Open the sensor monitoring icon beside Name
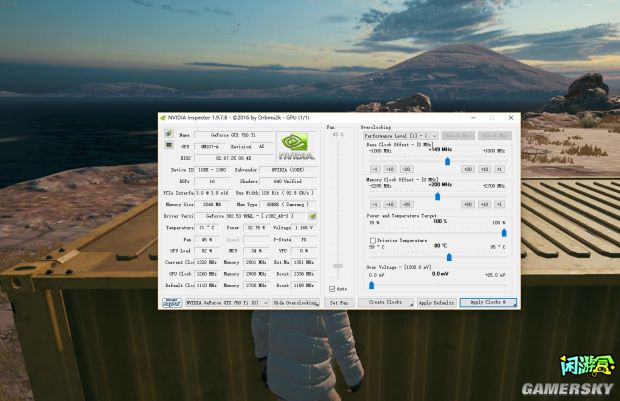The image size is (620, 401). [x=169, y=134]
